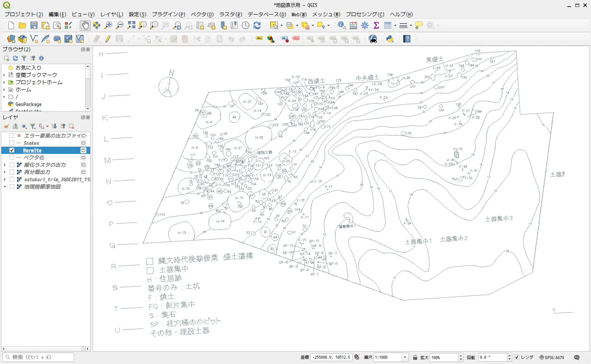Click the Remove Layer icon in the Layers panel

click(71, 126)
